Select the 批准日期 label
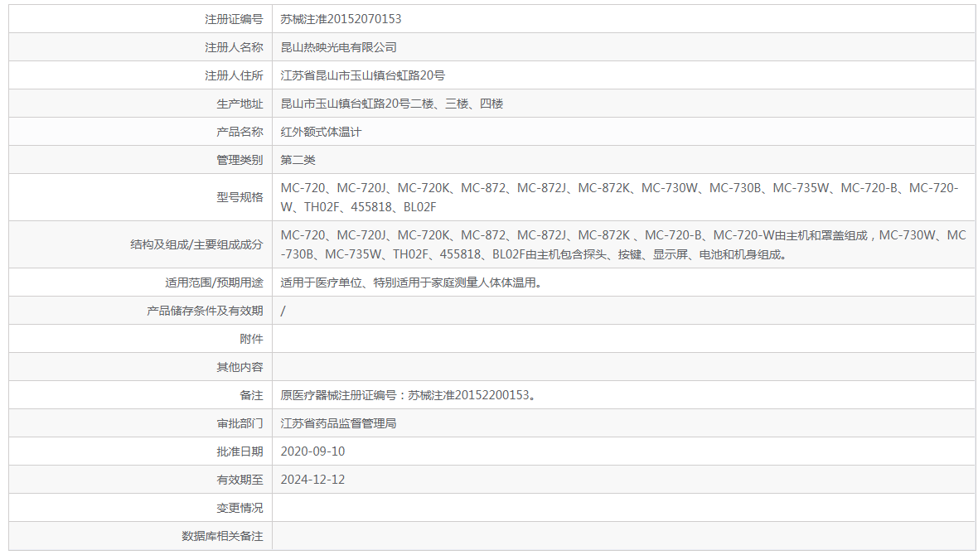The width and height of the screenshot is (978, 560). (x=240, y=451)
